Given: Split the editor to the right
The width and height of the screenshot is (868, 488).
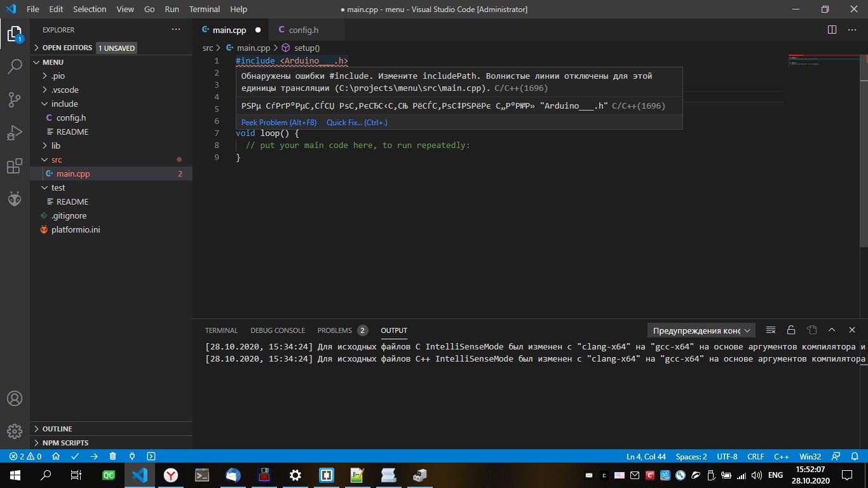Looking at the screenshot, I should (832, 30).
